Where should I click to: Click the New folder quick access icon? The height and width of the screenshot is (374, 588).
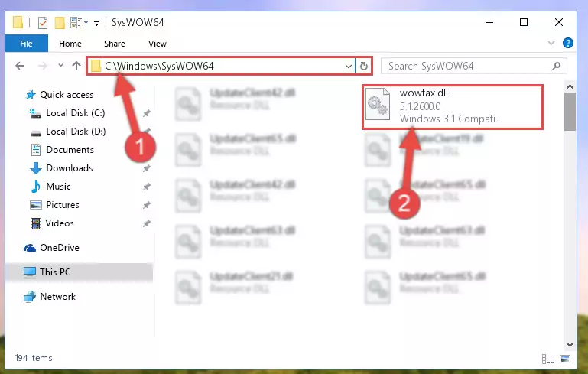tap(60, 23)
